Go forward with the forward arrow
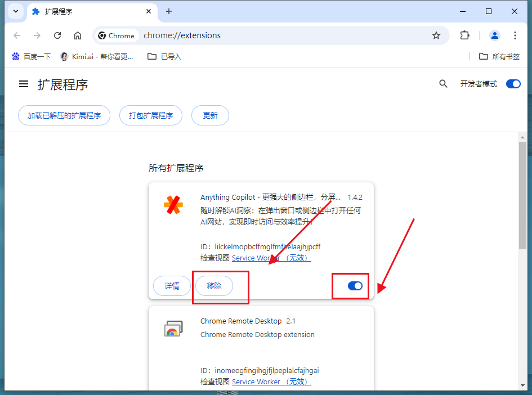Image resolution: width=532 pixels, height=395 pixels. (37, 35)
